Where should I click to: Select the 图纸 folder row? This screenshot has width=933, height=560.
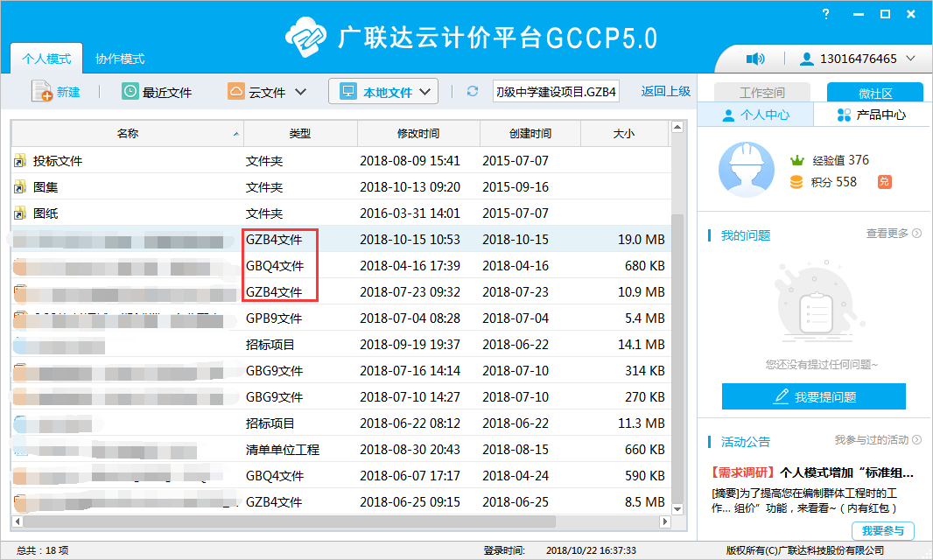(x=340, y=213)
